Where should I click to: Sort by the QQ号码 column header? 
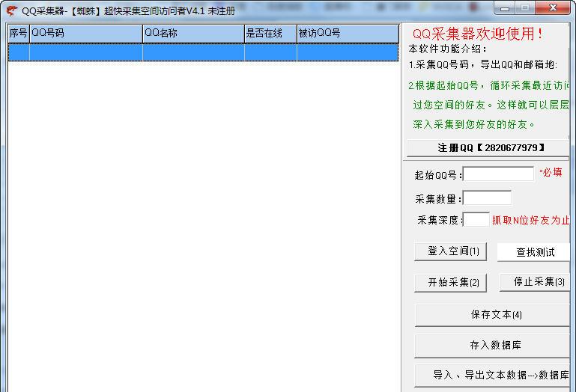tap(85, 34)
